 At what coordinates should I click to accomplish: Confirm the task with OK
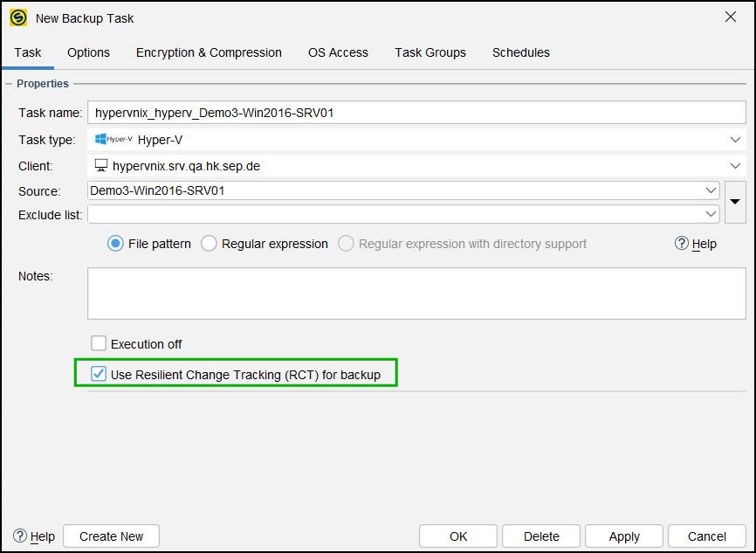pyautogui.click(x=457, y=536)
